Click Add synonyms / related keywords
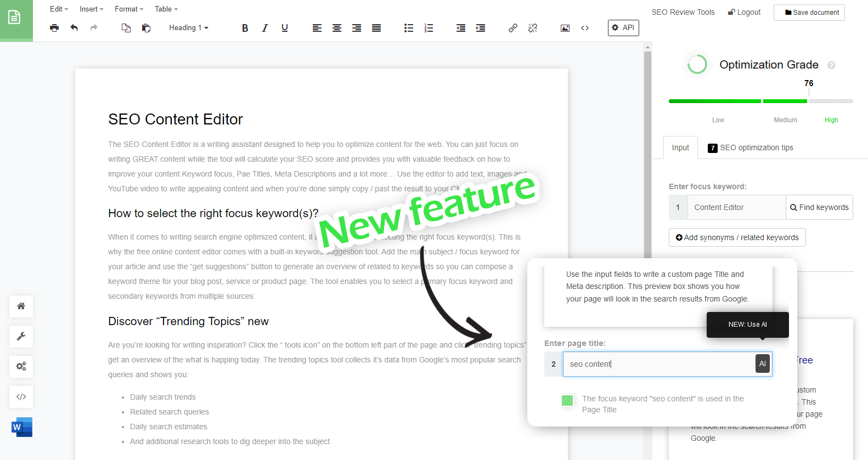The width and height of the screenshot is (868, 460). tap(737, 237)
